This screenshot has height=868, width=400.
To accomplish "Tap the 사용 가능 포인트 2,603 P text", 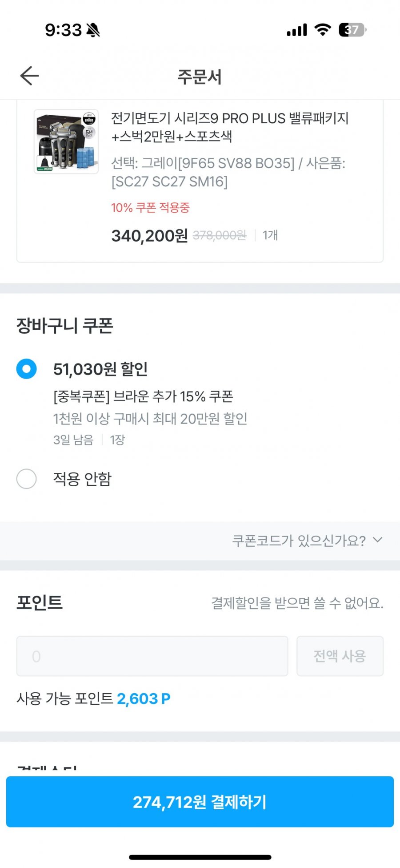I will tap(93, 698).
